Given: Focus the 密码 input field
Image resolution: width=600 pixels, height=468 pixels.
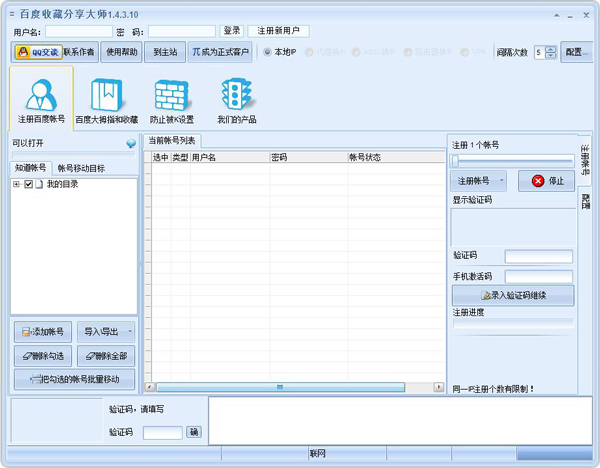Looking at the screenshot, I should [x=182, y=31].
